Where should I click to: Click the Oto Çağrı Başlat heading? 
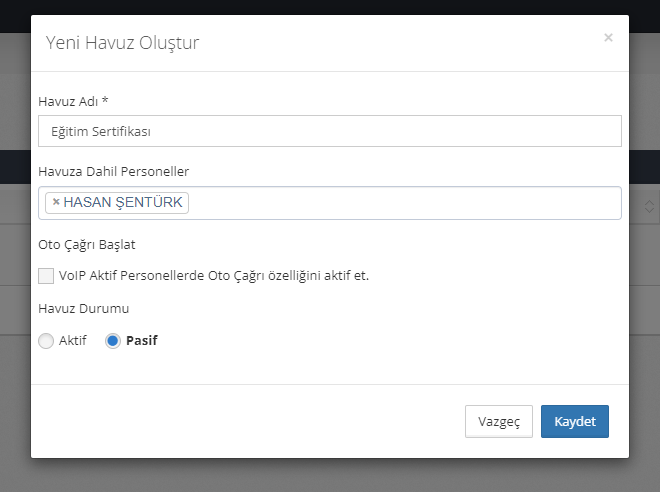86,243
